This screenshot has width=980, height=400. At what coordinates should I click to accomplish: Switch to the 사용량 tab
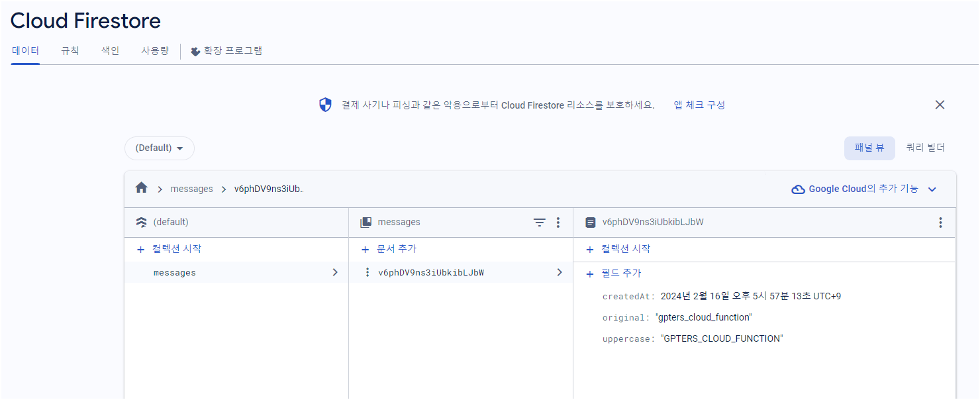click(155, 50)
